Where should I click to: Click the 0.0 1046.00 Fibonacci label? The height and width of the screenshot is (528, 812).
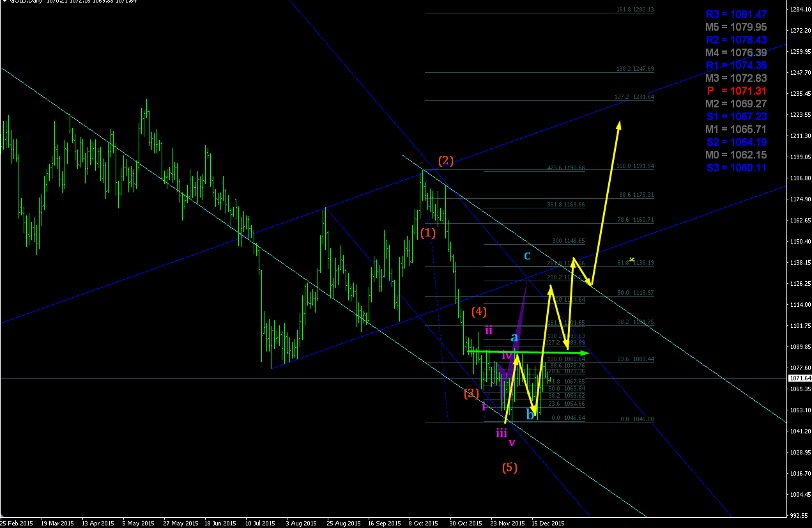pos(638,419)
